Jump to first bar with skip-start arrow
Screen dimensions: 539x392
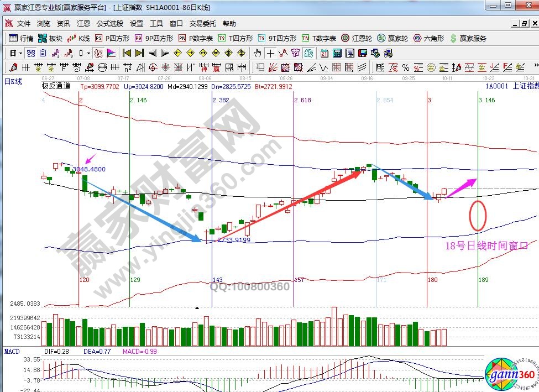coord(127,53)
